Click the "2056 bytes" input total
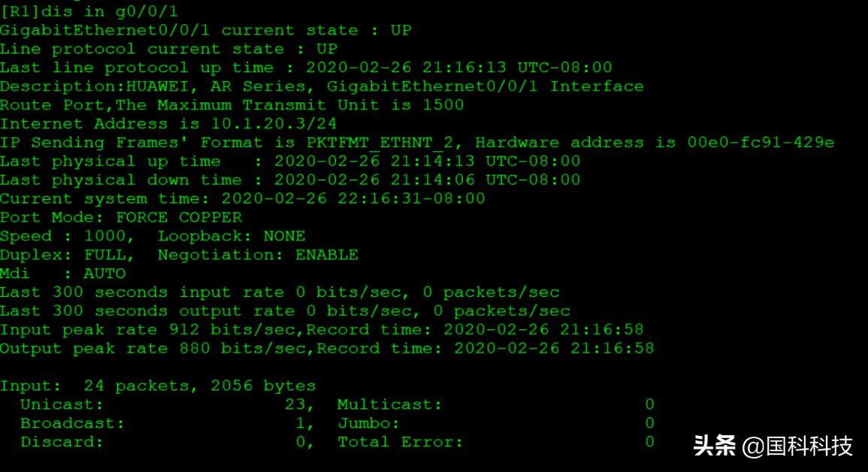This screenshot has width=868, height=472. pos(263,386)
